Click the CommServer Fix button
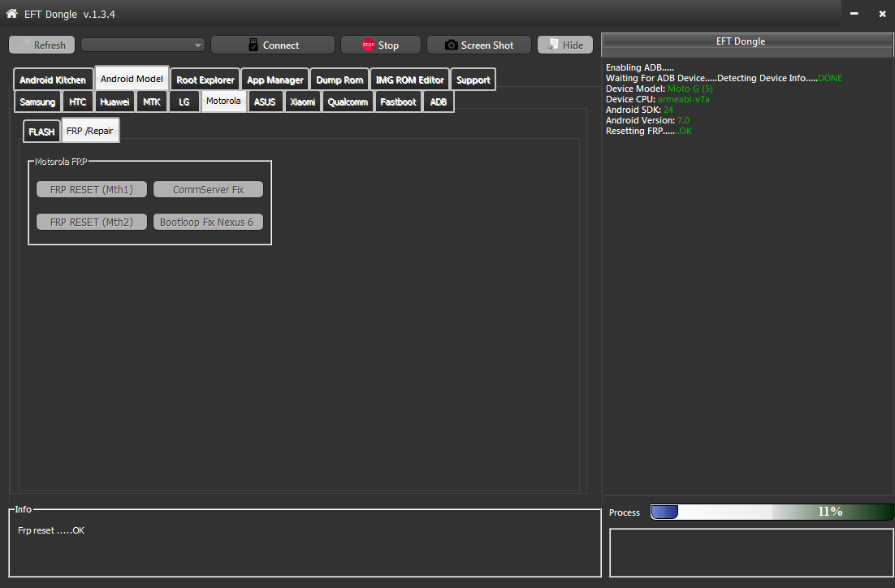Image resolution: width=895 pixels, height=588 pixels. 209,189
